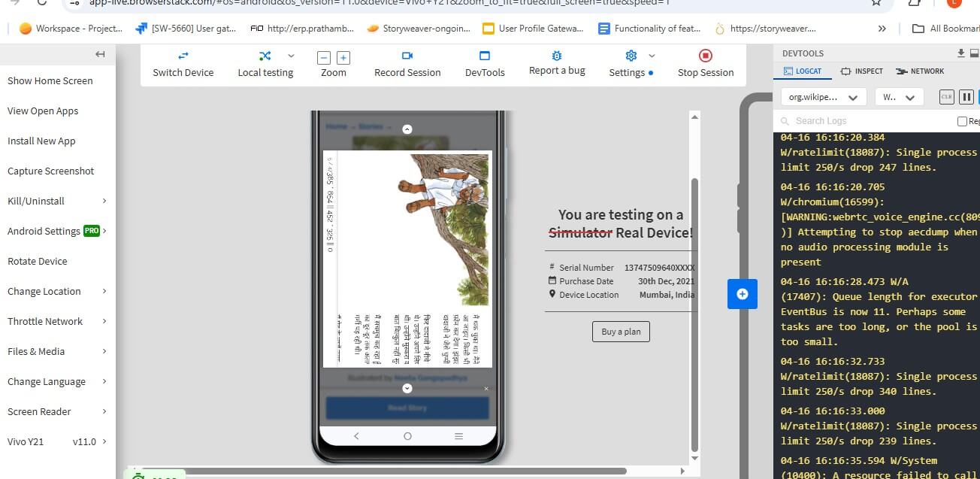This screenshot has width=980, height=479.
Task: Click the blue plus floating button
Action: [x=743, y=294]
